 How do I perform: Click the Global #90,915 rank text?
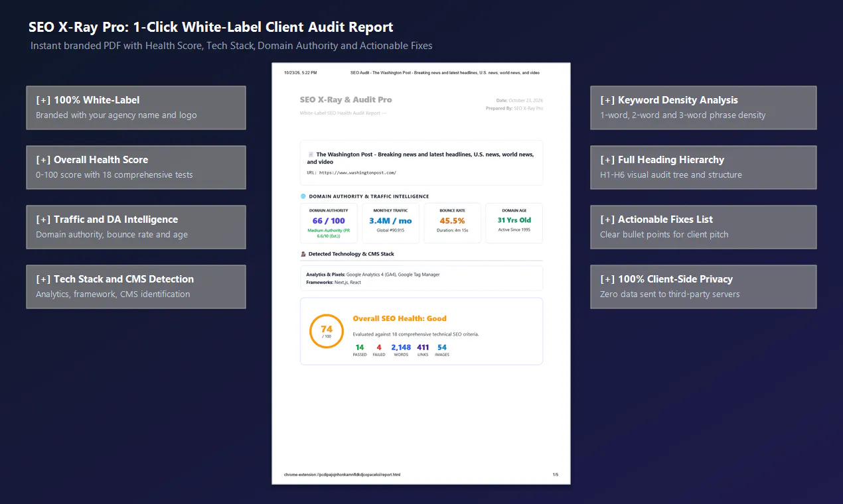pos(390,230)
